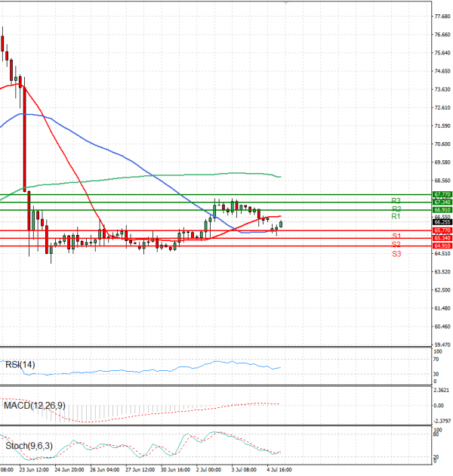Viewport: 453px width, 476px height.
Task: Click the 64.510 price axis value
Action: pos(442,253)
